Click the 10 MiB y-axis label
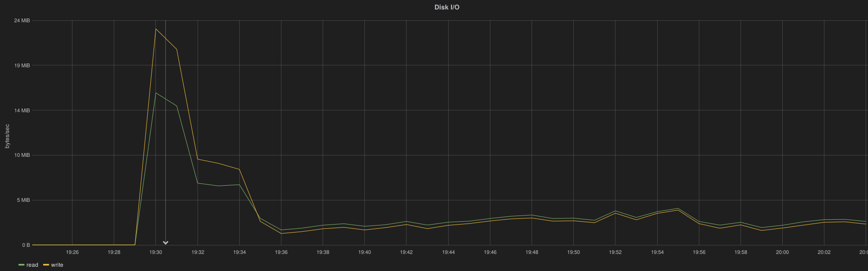Screen dimensions: 868x271 (22, 155)
